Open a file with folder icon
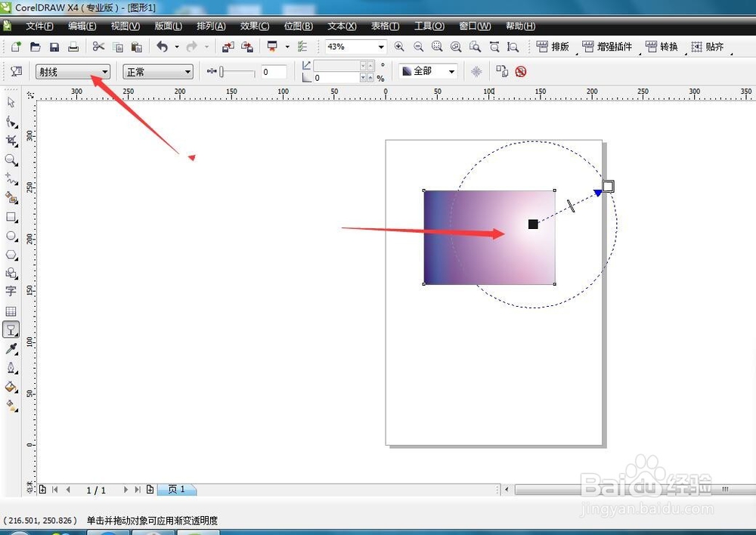Image resolution: width=756 pixels, height=535 pixels. (x=36, y=47)
